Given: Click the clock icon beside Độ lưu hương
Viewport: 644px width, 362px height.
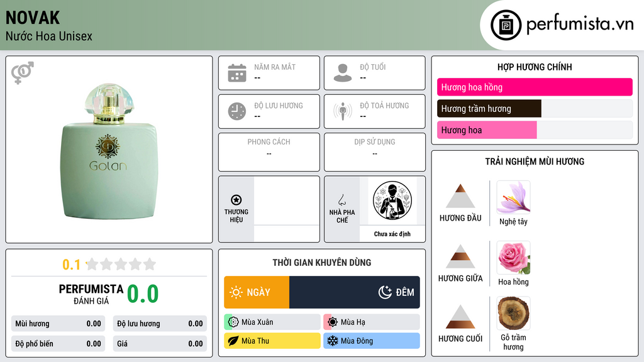Looking at the screenshot, I should point(237,111).
